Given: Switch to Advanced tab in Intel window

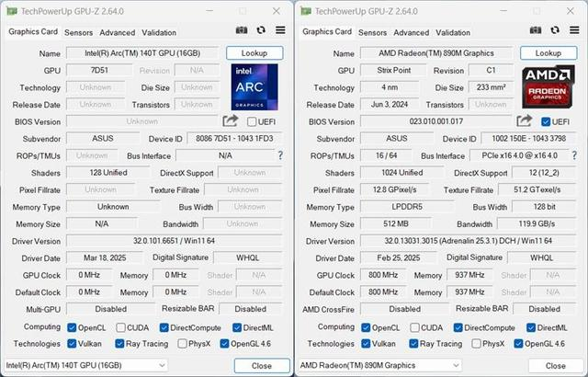Looking at the screenshot, I should point(117,32).
